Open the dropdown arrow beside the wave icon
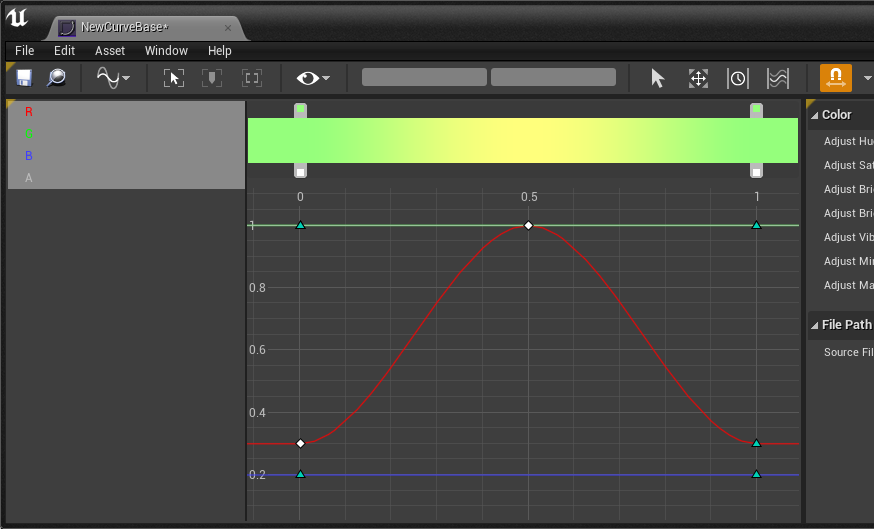Viewport: 874px width, 529px height. 126,78
